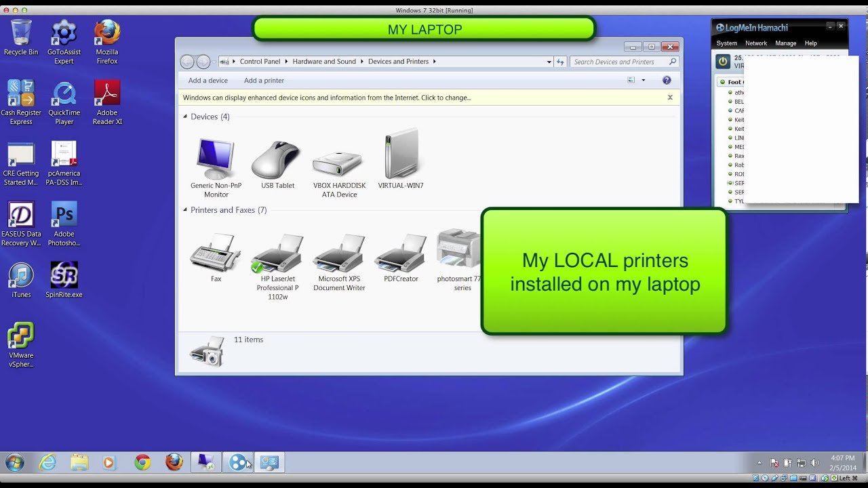
Task: Select the USB Tablet device
Action: (x=277, y=165)
